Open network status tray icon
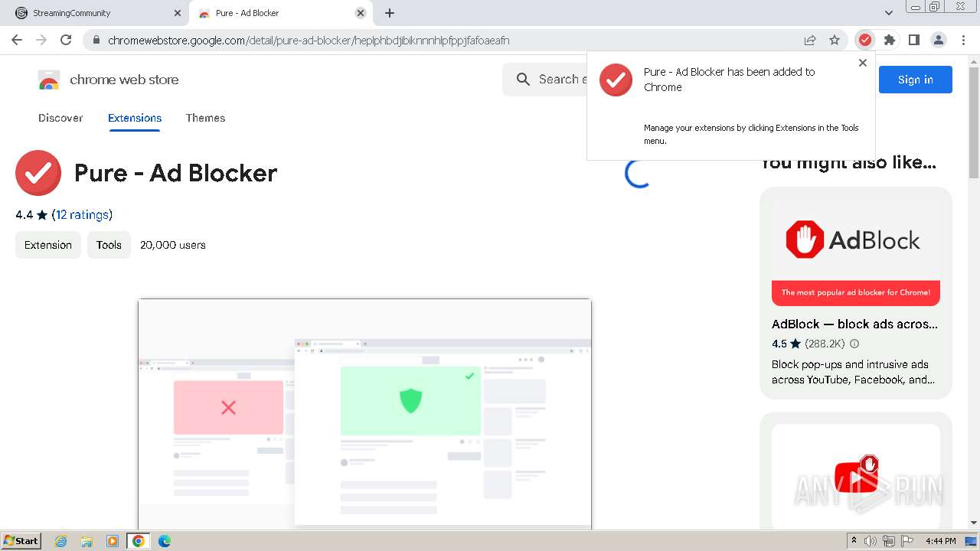The image size is (980, 551). pyautogui.click(x=889, y=541)
